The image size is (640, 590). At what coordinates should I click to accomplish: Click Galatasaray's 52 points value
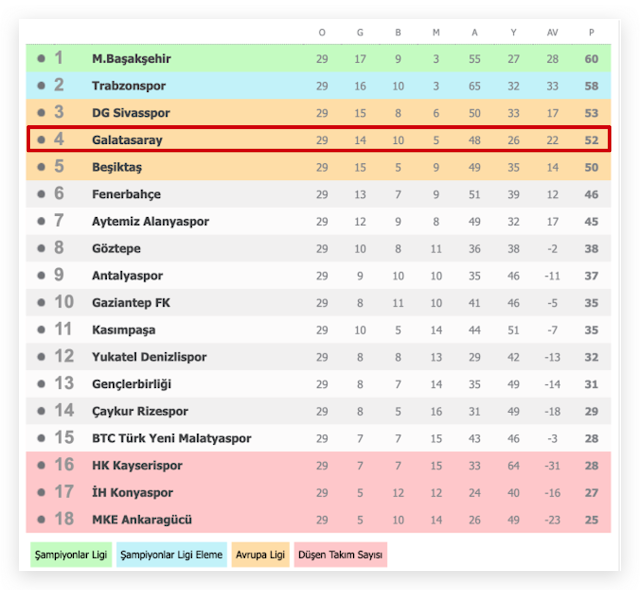[591, 140]
